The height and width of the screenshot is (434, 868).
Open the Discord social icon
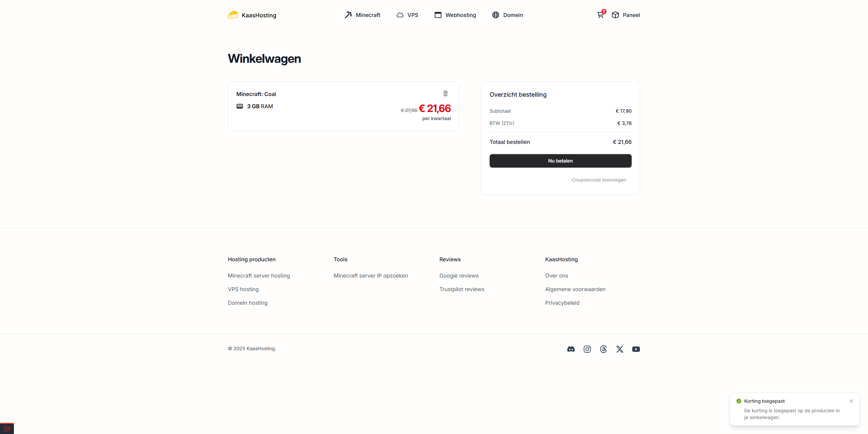571,349
